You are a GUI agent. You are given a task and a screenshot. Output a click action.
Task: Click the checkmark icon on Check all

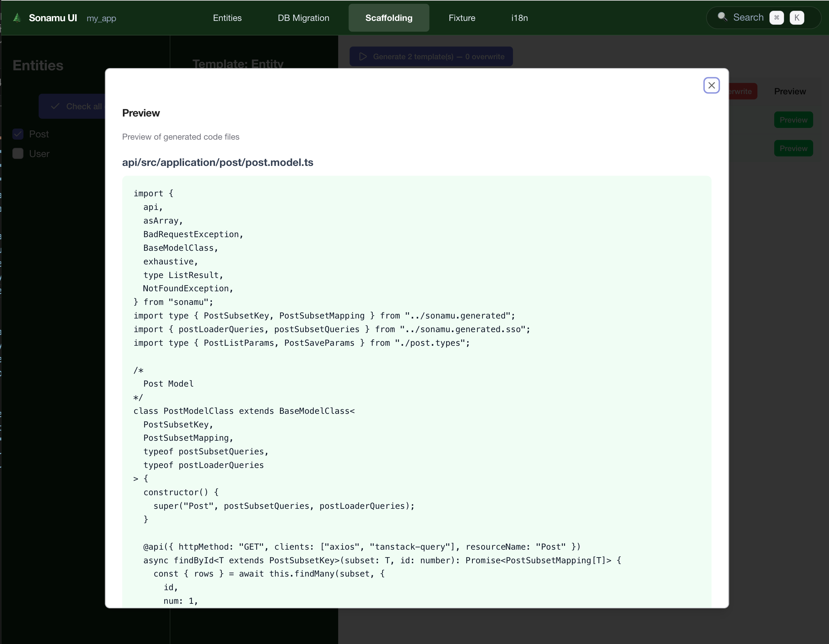tap(55, 106)
